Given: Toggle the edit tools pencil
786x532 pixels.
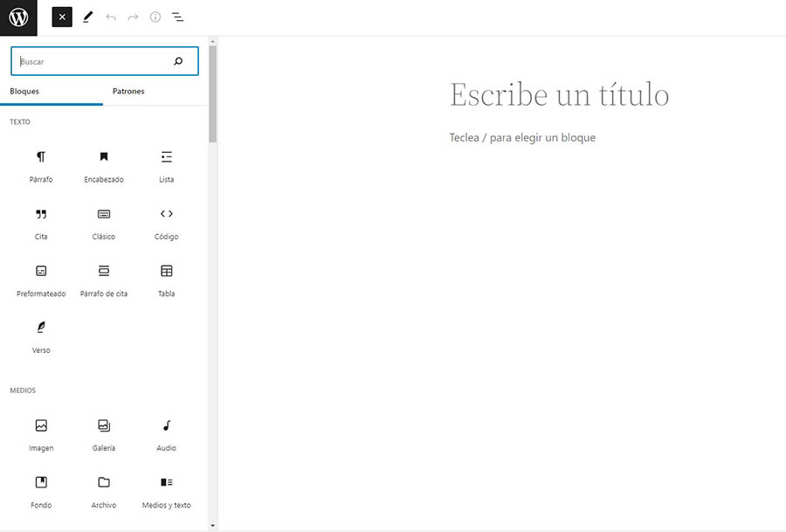Looking at the screenshot, I should (x=87, y=17).
